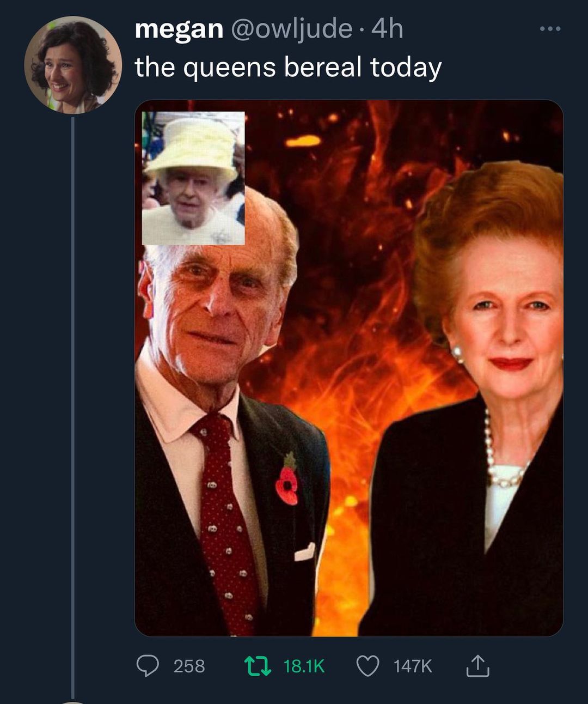The image size is (588, 704).
Task: Click the white pocket square on the suit
Action: point(304,553)
